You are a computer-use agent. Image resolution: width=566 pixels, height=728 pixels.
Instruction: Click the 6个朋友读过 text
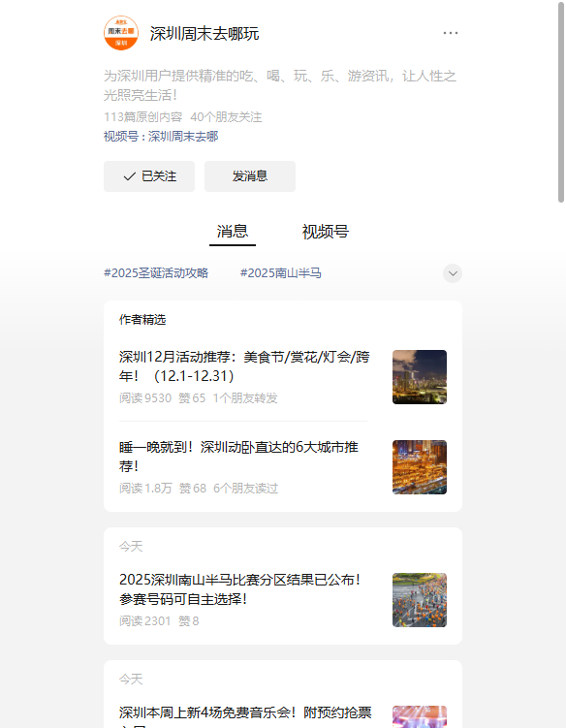[x=245, y=489]
